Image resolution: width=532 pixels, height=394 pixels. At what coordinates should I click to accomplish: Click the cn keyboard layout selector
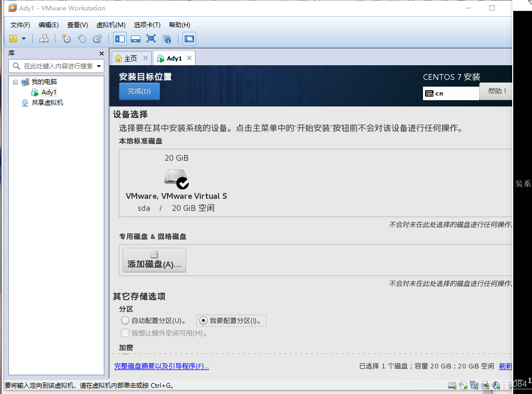pos(451,93)
